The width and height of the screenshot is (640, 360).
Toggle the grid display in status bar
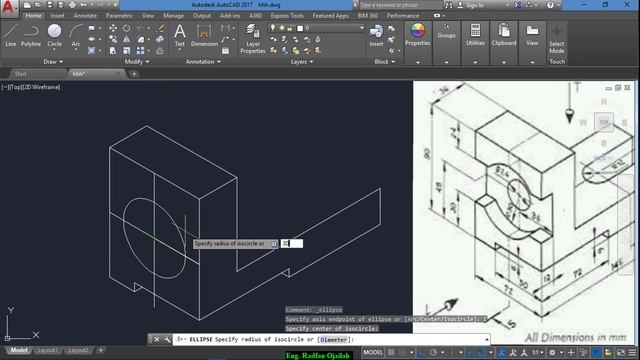click(391, 352)
